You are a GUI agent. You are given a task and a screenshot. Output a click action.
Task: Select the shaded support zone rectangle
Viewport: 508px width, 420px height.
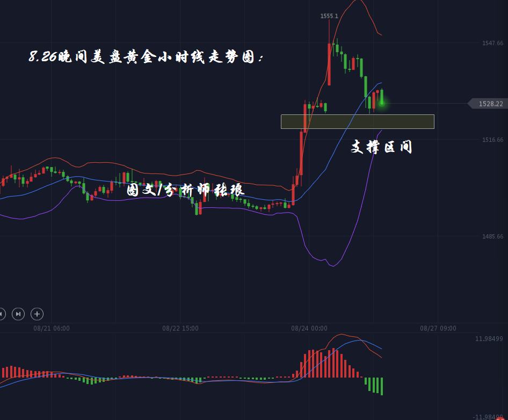coord(357,122)
